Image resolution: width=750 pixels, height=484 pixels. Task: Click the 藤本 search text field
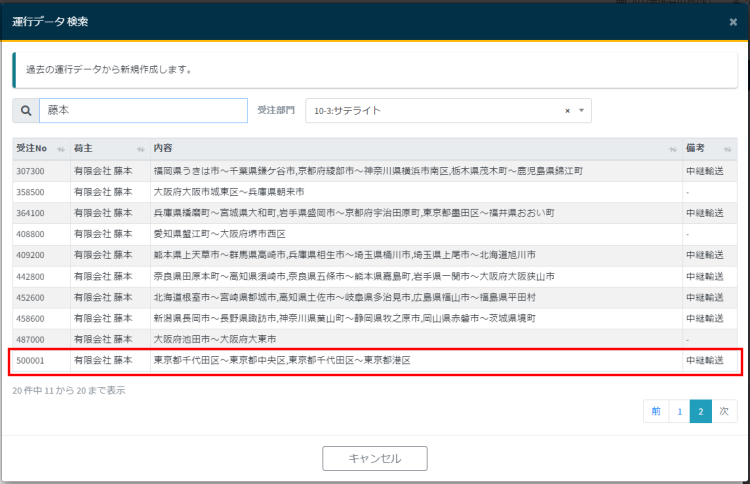(143, 110)
